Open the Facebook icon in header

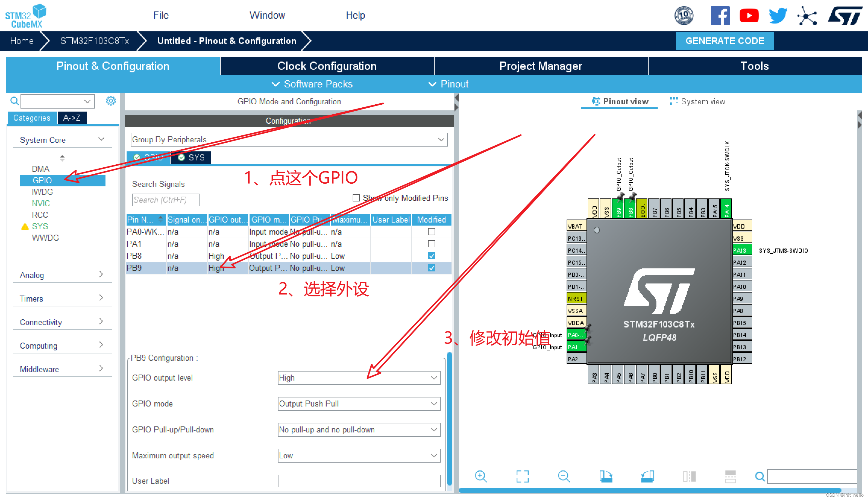[720, 15]
